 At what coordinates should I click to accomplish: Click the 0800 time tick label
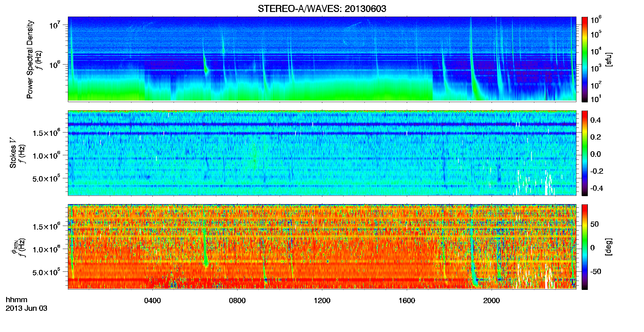237,301
